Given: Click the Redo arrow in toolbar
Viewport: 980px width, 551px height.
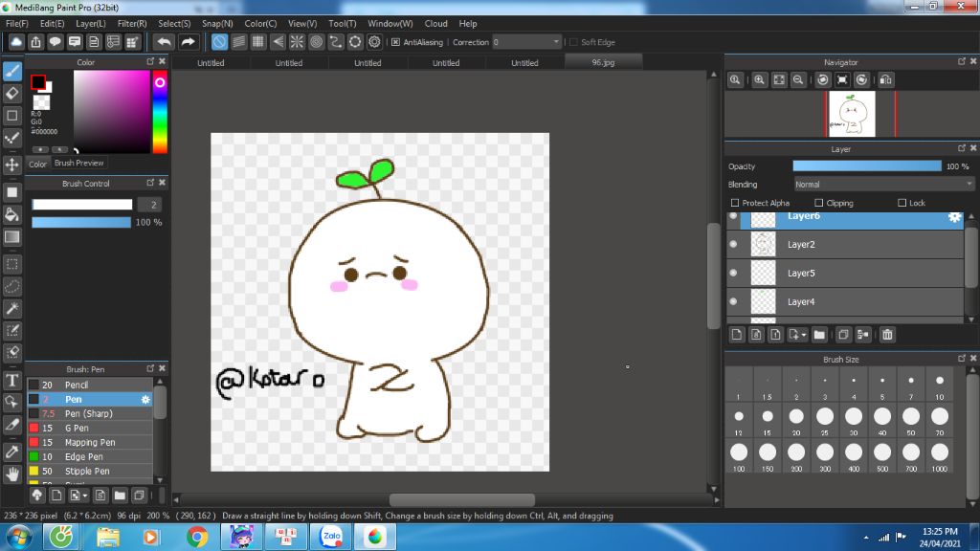Looking at the screenshot, I should 188,42.
